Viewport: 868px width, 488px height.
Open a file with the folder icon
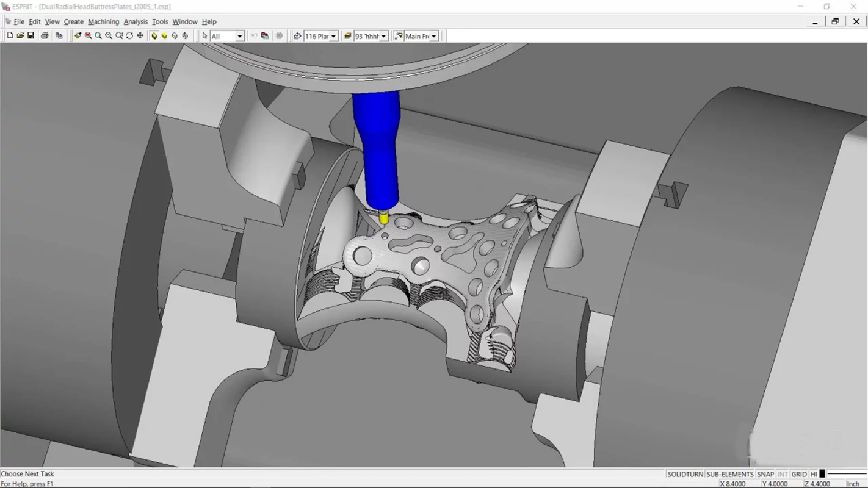[x=20, y=36]
